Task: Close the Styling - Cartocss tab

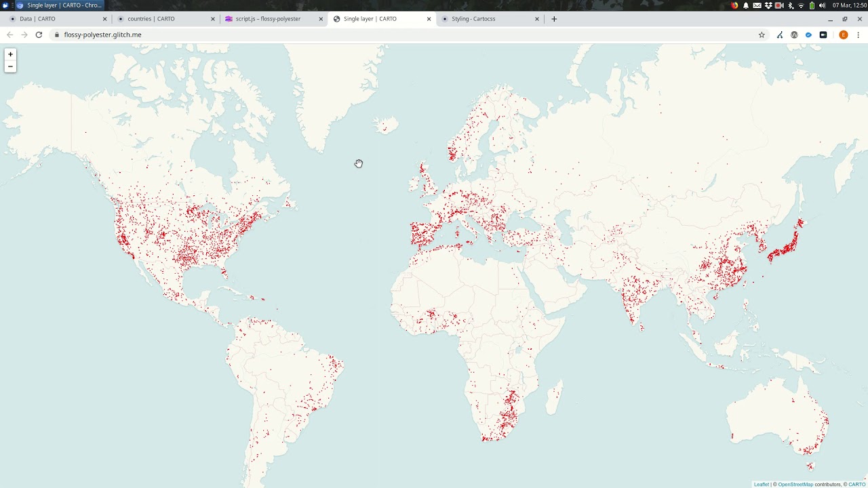Action: pos(537,19)
